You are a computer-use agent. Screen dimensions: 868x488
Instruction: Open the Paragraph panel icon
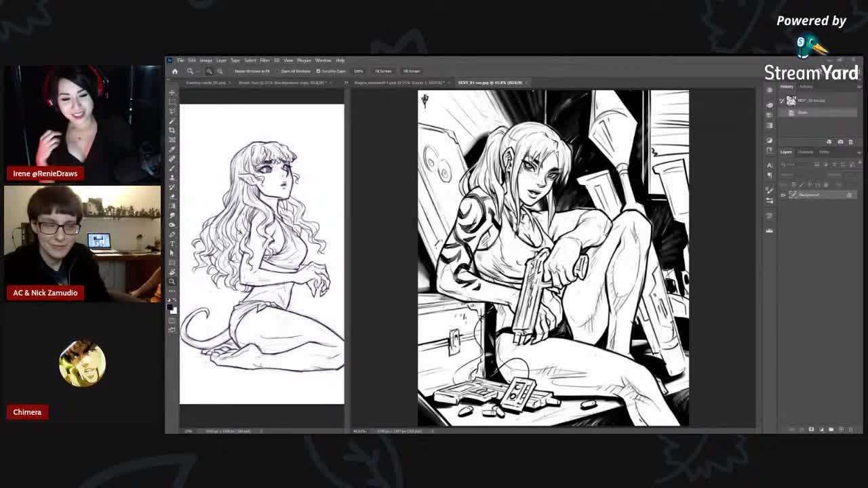(x=769, y=175)
